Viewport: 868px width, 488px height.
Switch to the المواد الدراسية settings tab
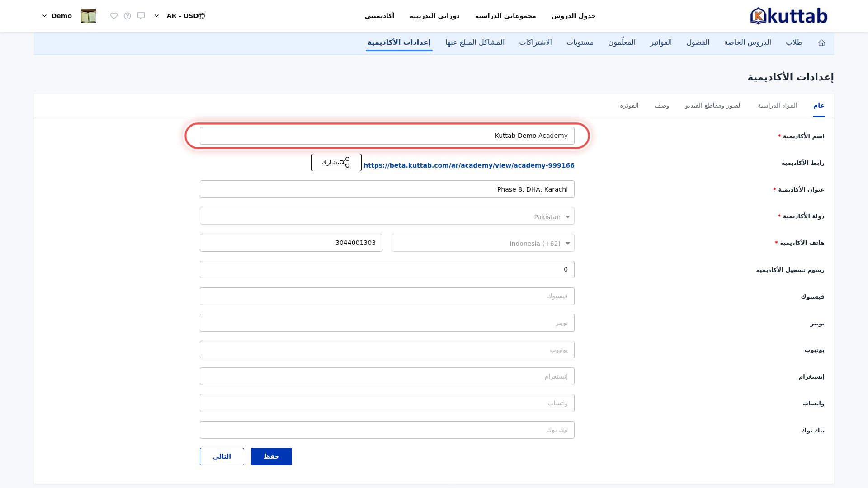pyautogui.click(x=778, y=105)
